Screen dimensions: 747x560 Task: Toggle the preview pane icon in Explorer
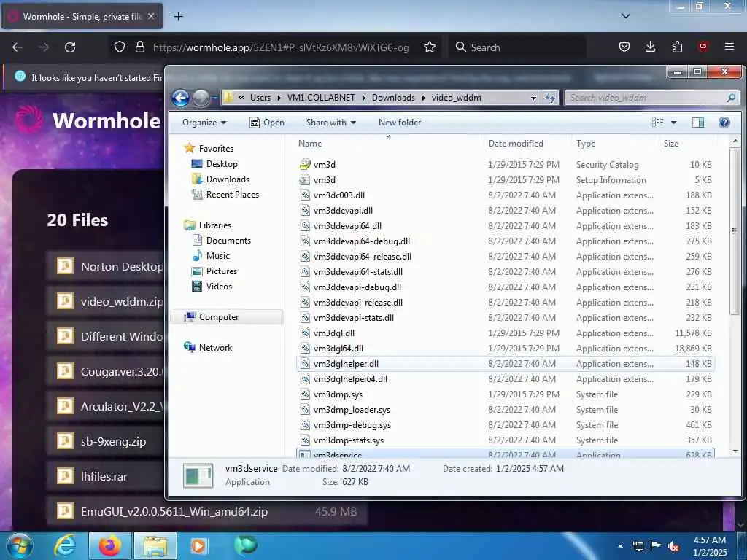(698, 122)
